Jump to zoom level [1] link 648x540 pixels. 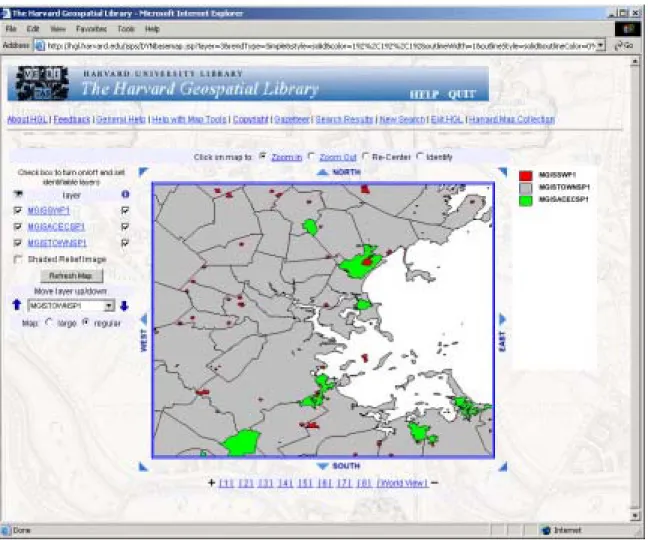pyautogui.click(x=226, y=483)
